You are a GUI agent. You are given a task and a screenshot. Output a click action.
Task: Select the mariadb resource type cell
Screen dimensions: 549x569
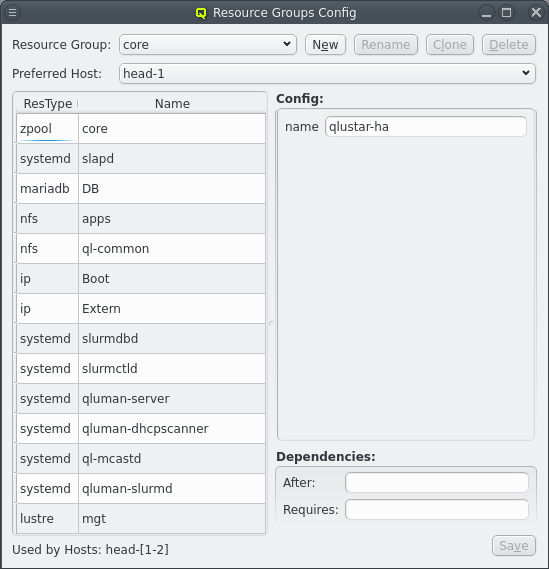pyautogui.click(x=47, y=189)
